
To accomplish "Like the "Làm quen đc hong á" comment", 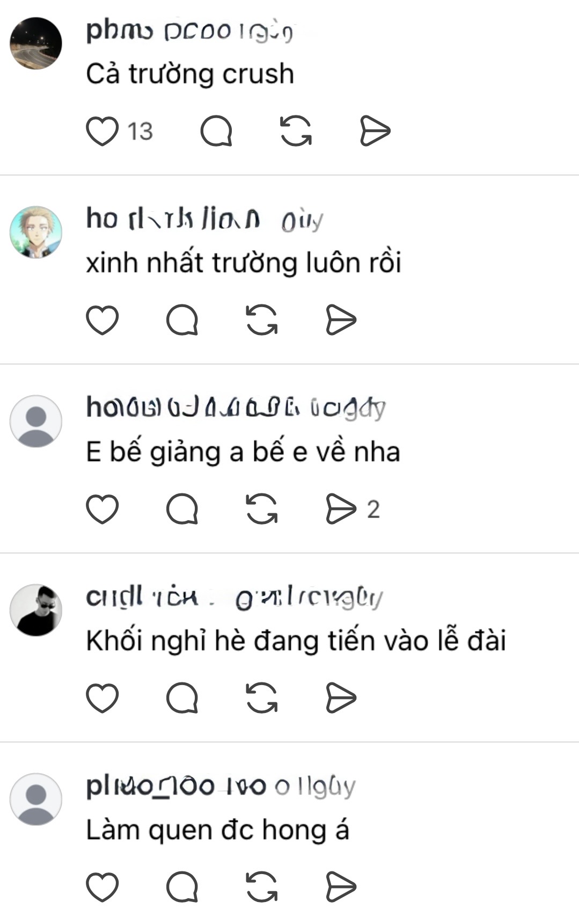I will (102, 887).
